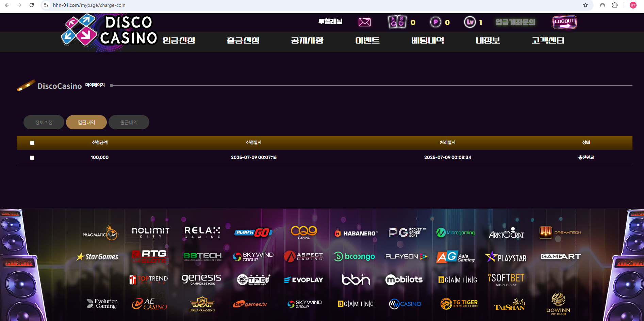The image size is (644, 321).
Task: Click the Playstar logo
Action: [506, 257]
